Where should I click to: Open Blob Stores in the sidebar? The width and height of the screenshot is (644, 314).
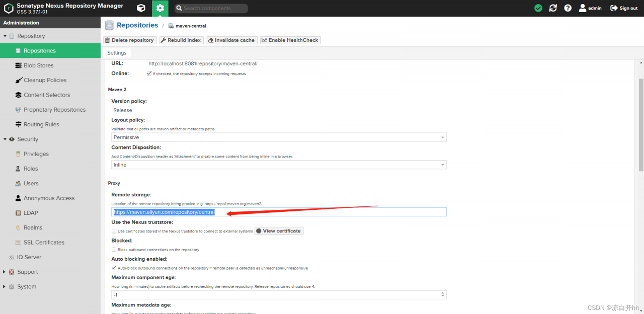(x=38, y=65)
